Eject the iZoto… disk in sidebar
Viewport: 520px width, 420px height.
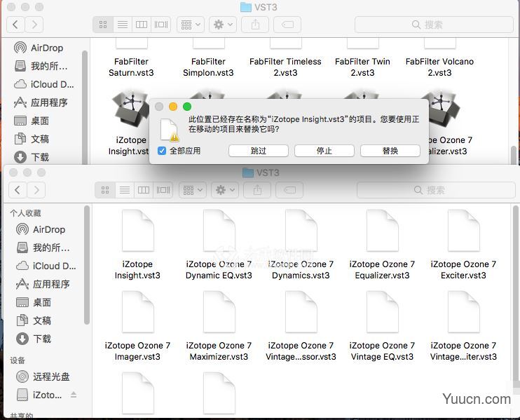[74, 395]
